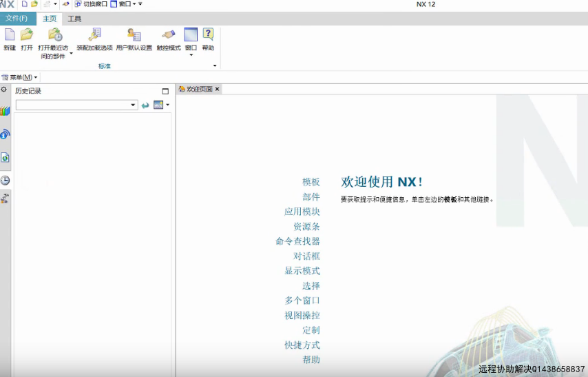Open the disabled repeat command dropdown arrow

(x=55, y=4)
